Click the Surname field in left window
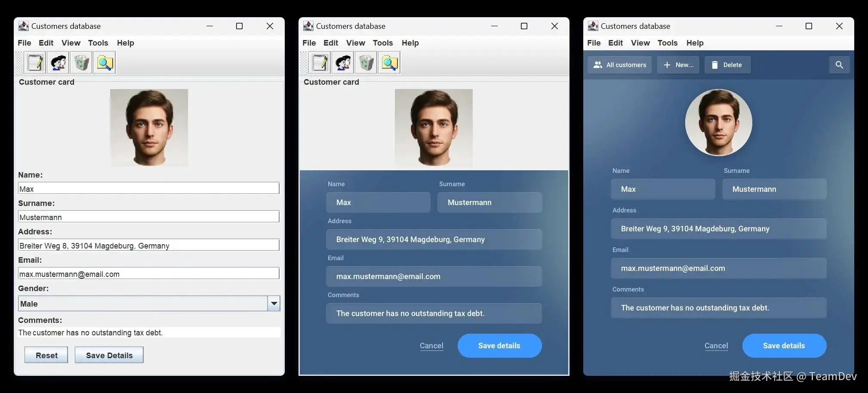Image resolution: width=868 pixels, height=393 pixels. coord(149,217)
